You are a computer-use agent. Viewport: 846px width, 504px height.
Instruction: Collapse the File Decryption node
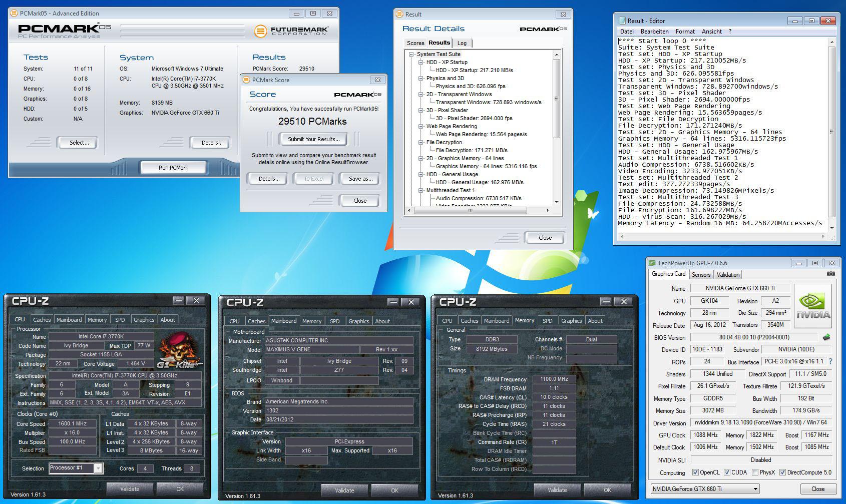pos(421,142)
